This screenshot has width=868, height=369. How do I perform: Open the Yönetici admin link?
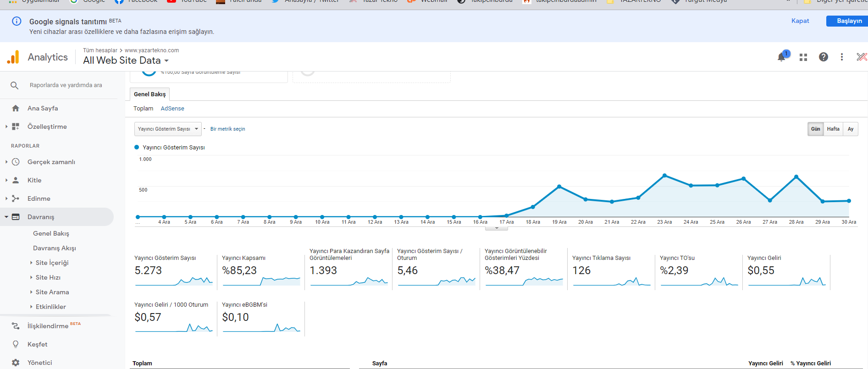click(x=40, y=363)
